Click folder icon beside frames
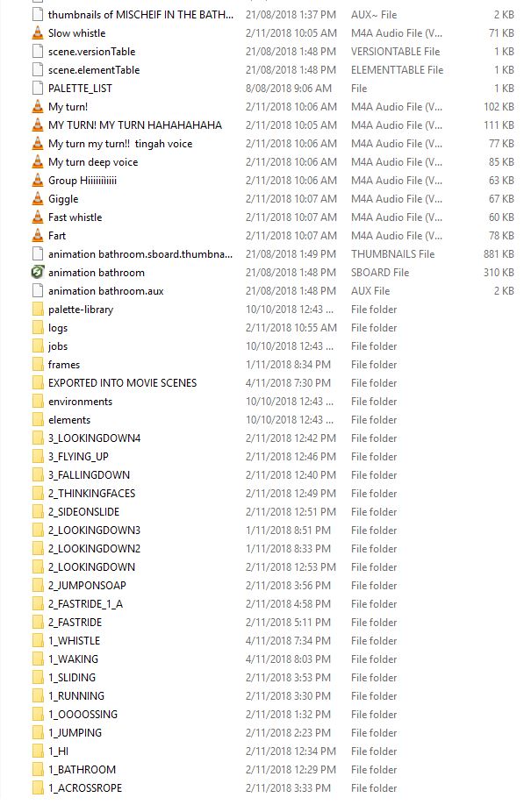Screen dimensions: 531x812 coord(38,365)
